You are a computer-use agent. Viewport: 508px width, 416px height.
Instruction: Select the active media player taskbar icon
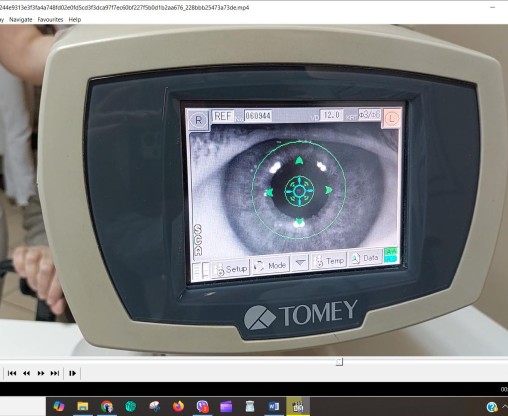pos(298,406)
